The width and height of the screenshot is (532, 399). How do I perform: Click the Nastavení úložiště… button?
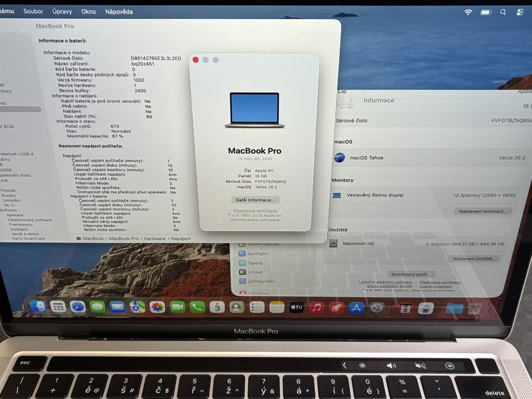tap(474, 259)
